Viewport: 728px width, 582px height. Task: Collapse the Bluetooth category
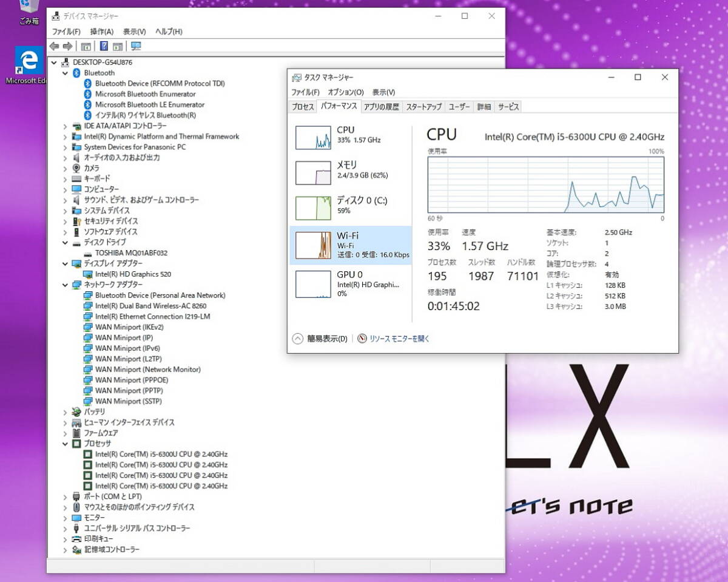tap(65, 73)
